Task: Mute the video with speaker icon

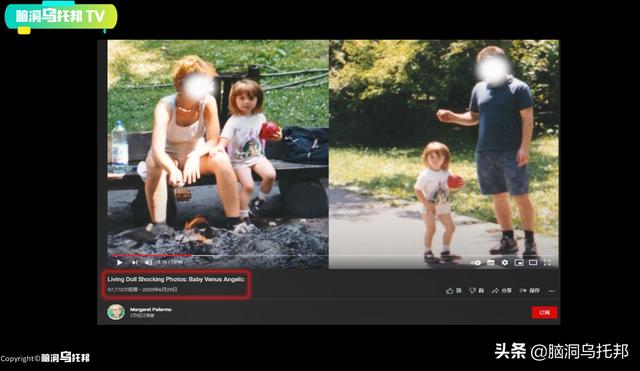Action: coord(149,262)
